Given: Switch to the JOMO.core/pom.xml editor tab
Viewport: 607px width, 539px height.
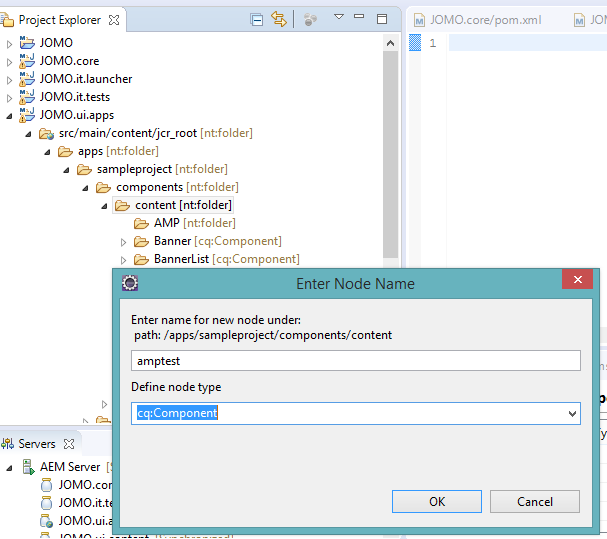Looking at the screenshot, I should (x=478, y=20).
